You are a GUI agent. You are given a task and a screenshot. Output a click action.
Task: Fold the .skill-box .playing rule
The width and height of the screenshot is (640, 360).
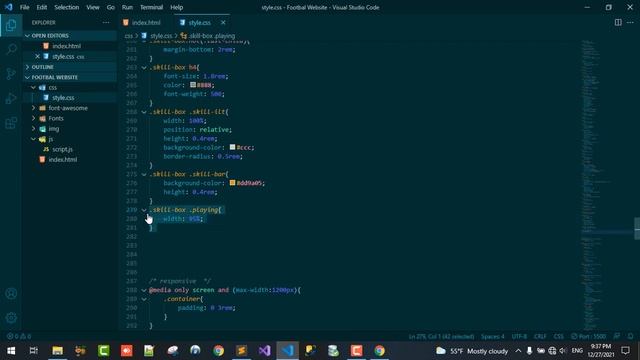pyautogui.click(x=144, y=210)
